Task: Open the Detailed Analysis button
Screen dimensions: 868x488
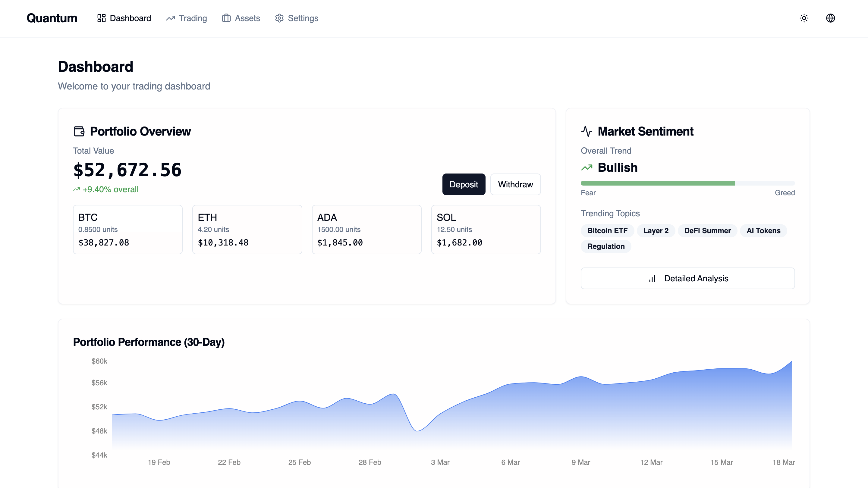Action: tap(687, 279)
